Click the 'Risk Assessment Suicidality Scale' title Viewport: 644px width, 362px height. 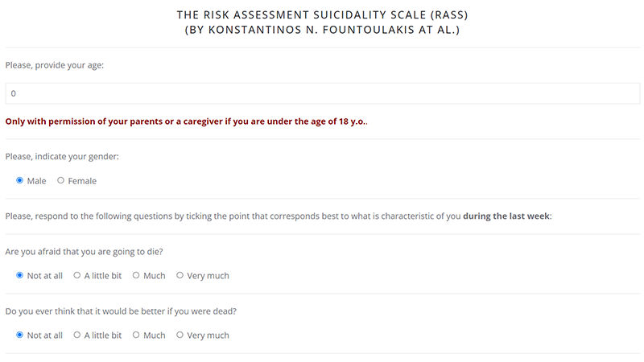click(x=322, y=15)
